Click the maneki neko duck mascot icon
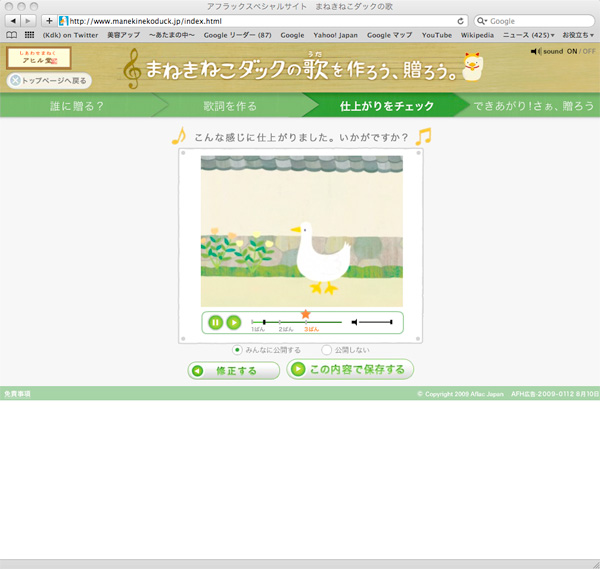The image size is (600, 569). 473,67
